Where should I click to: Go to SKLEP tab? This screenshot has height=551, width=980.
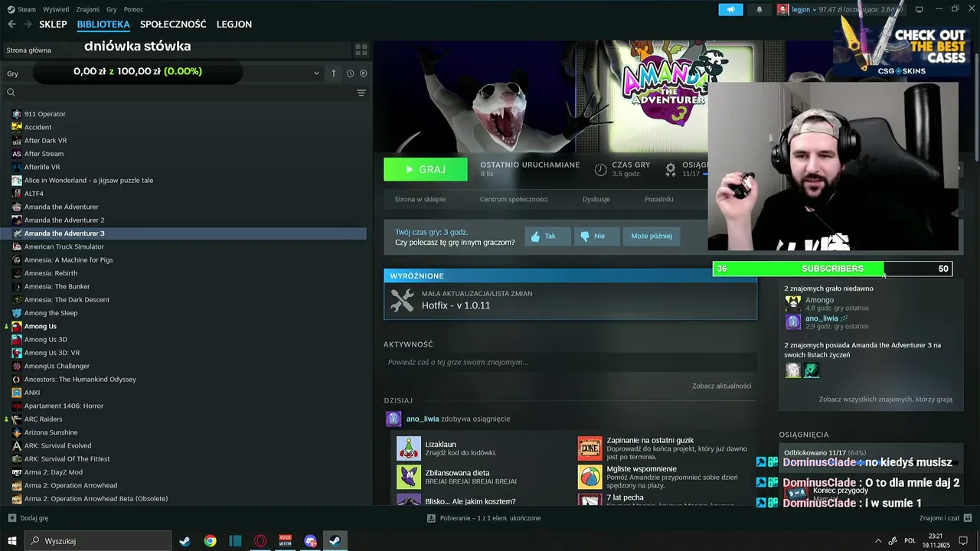pos(53,24)
